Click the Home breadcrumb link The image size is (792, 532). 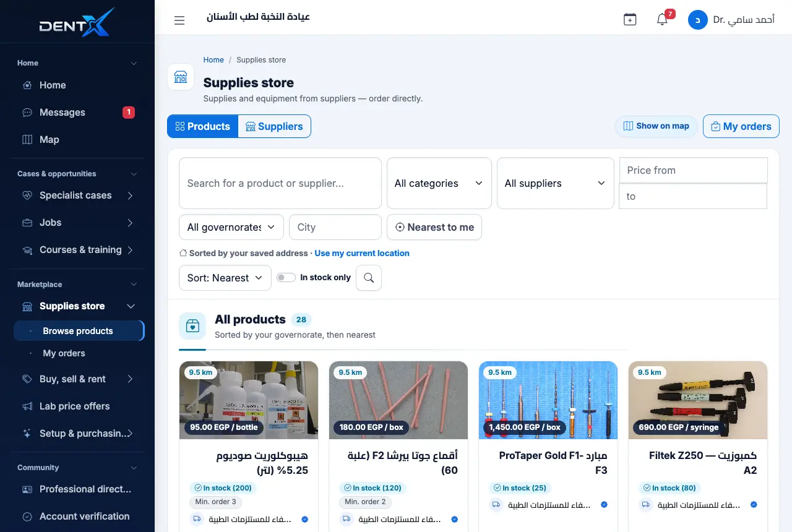[213, 60]
